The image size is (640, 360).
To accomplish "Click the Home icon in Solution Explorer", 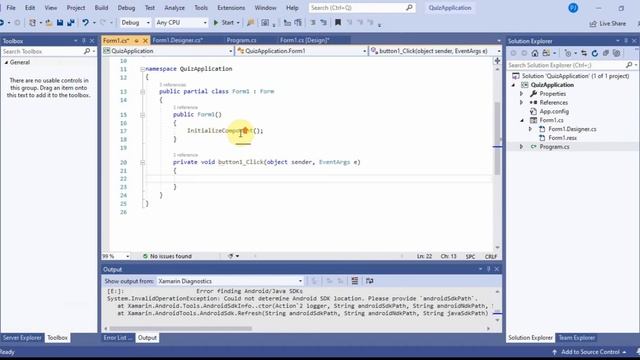I will pos(535,53).
